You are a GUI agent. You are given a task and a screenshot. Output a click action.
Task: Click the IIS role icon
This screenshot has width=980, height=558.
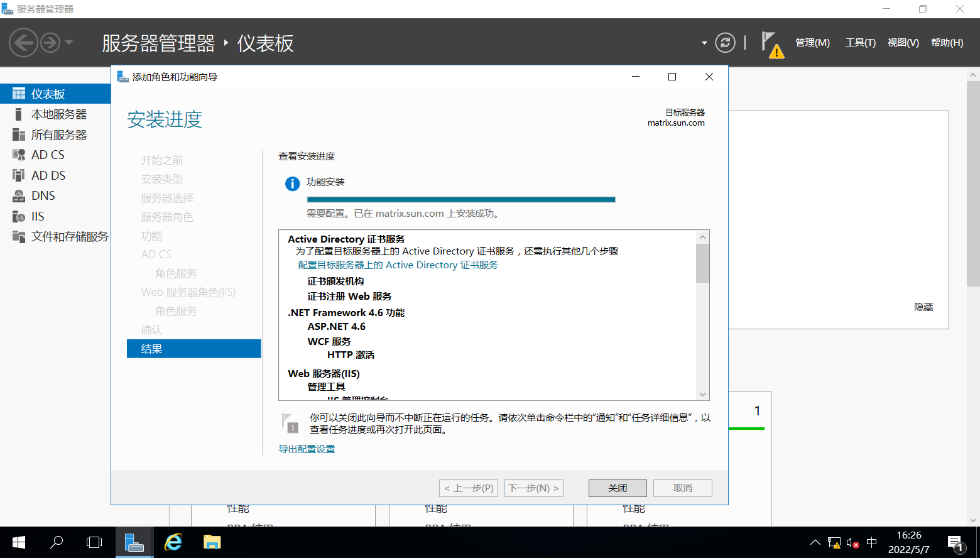click(x=19, y=216)
